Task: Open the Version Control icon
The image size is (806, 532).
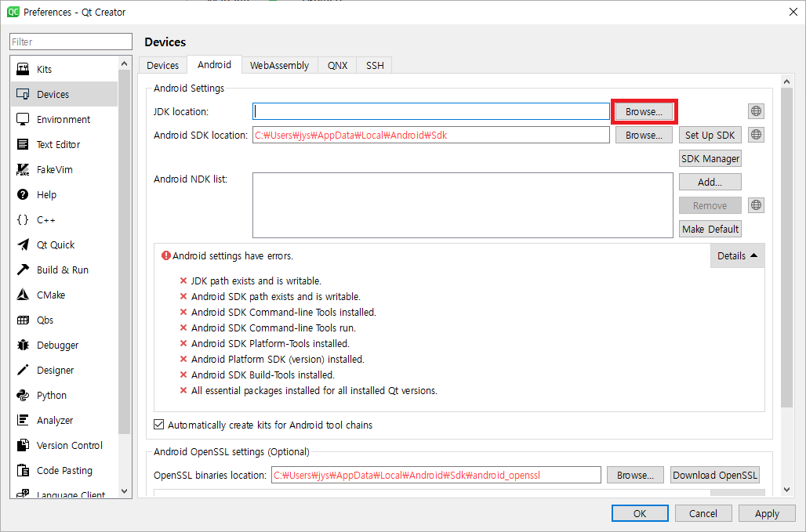Action: [23, 445]
